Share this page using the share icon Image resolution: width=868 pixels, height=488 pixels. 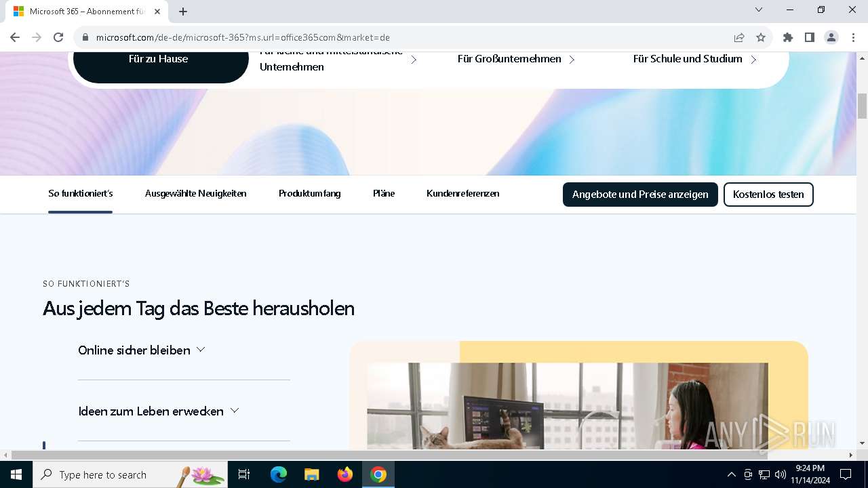739,37
